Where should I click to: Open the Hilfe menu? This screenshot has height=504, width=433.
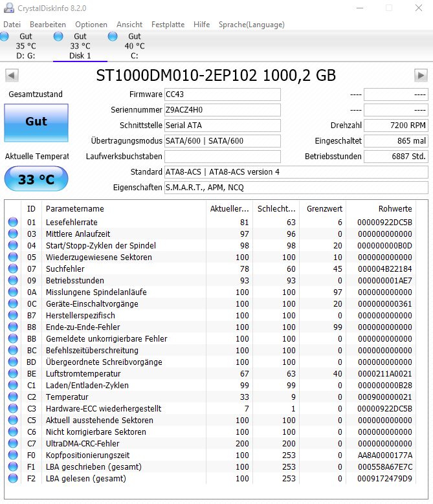pos(201,25)
